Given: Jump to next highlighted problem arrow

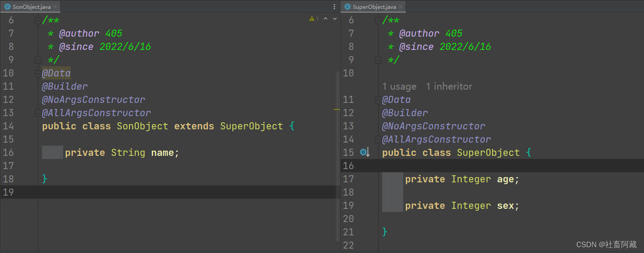Looking at the screenshot, I should 334,19.
